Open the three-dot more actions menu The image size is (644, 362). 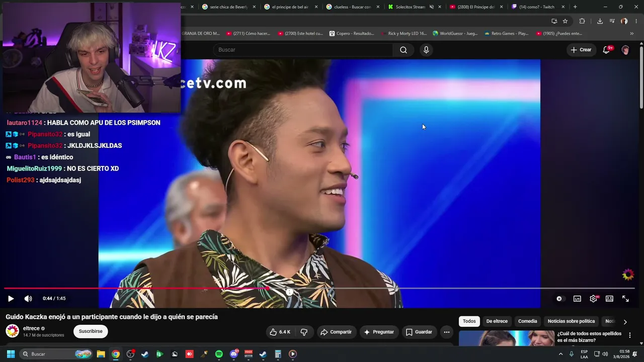(446, 332)
